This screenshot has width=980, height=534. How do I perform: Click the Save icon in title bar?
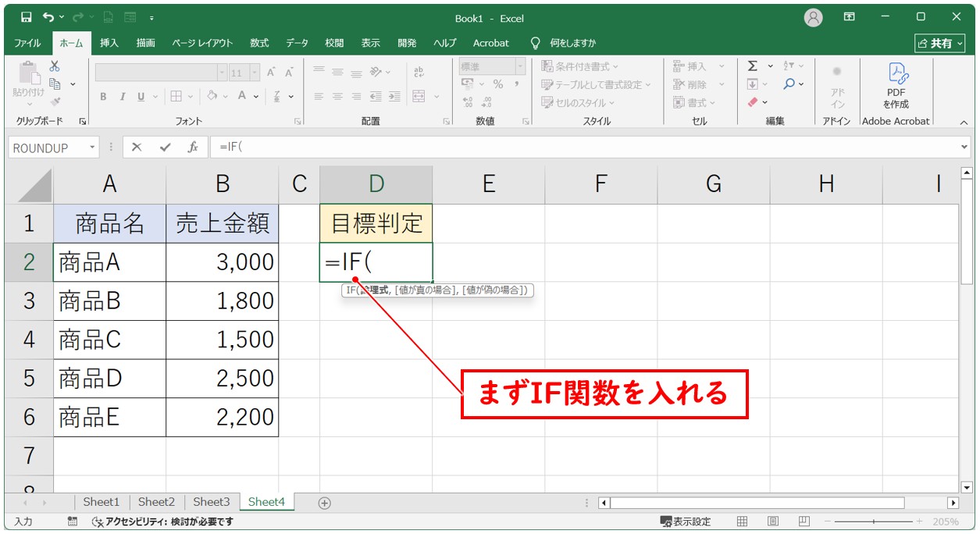[x=26, y=17]
